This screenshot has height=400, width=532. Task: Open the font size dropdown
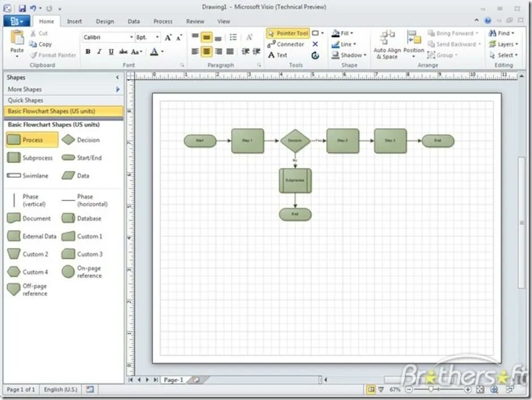[x=157, y=37]
